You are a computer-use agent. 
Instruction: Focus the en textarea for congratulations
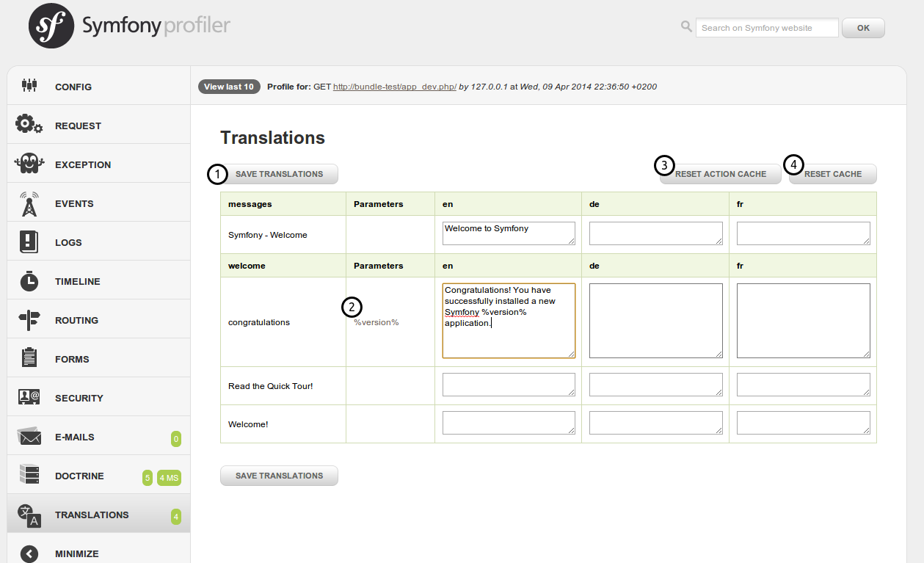point(509,321)
